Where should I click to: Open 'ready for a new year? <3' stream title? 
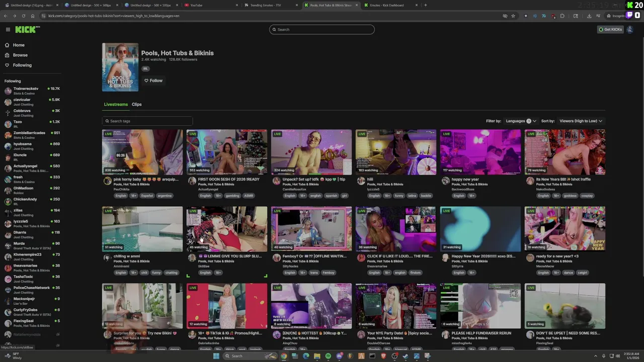[557, 256]
